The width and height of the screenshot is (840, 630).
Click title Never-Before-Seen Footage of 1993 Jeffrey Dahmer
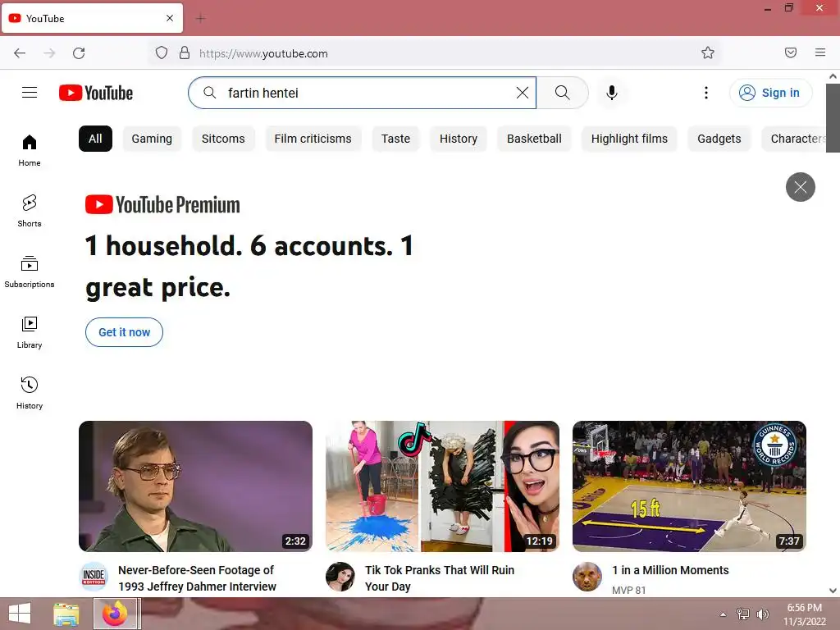tap(197, 578)
